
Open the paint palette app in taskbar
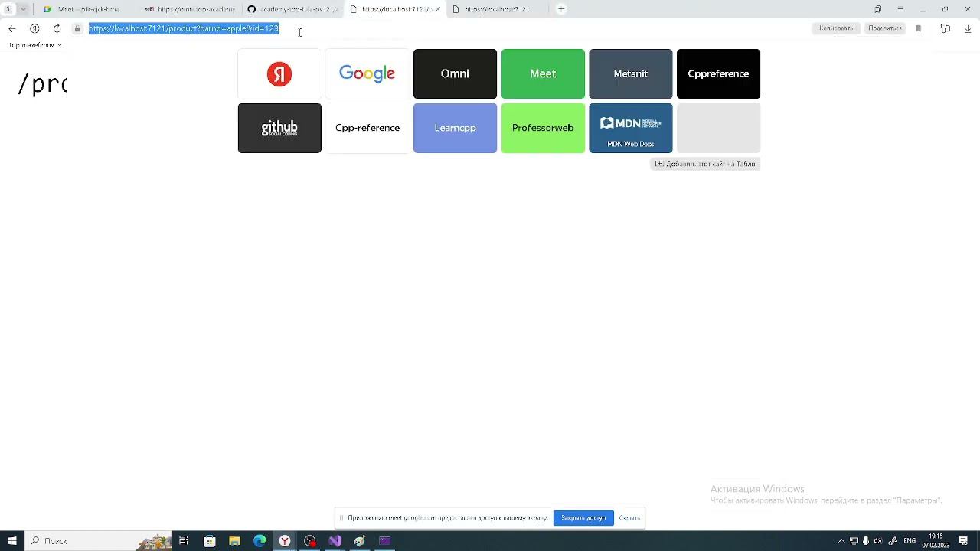coord(360,541)
